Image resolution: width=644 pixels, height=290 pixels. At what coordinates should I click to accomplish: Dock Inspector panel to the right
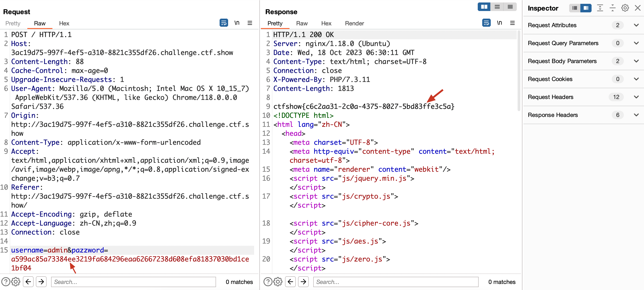click(586, 8)
